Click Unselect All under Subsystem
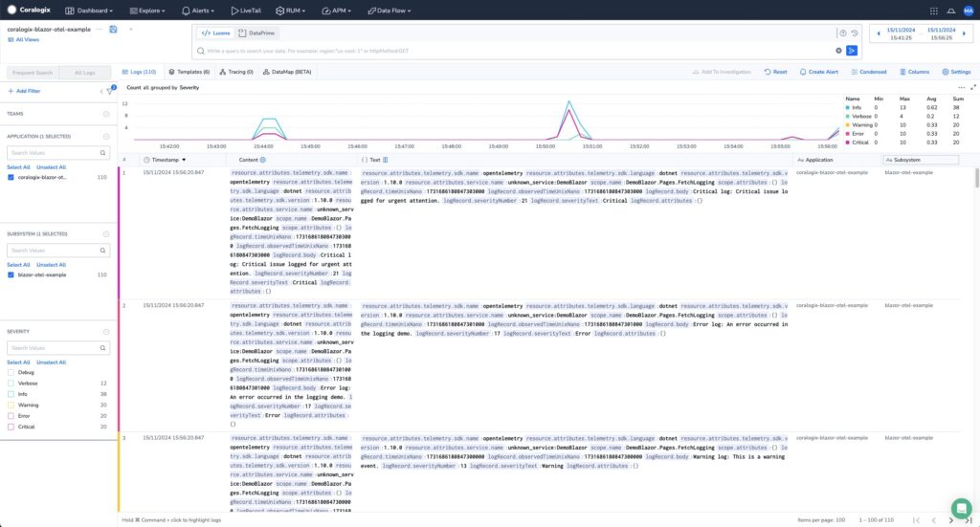This screenshot has width=980, height=527. (x=52, y=265)
